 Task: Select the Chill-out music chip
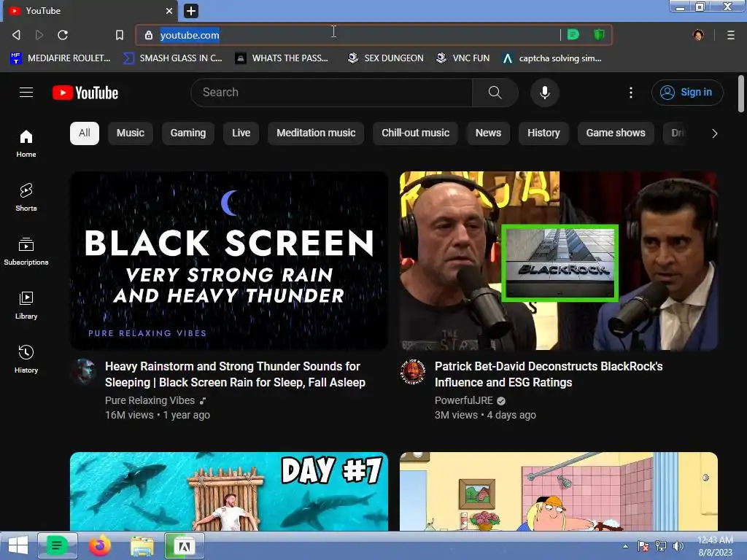coord(415,133)
